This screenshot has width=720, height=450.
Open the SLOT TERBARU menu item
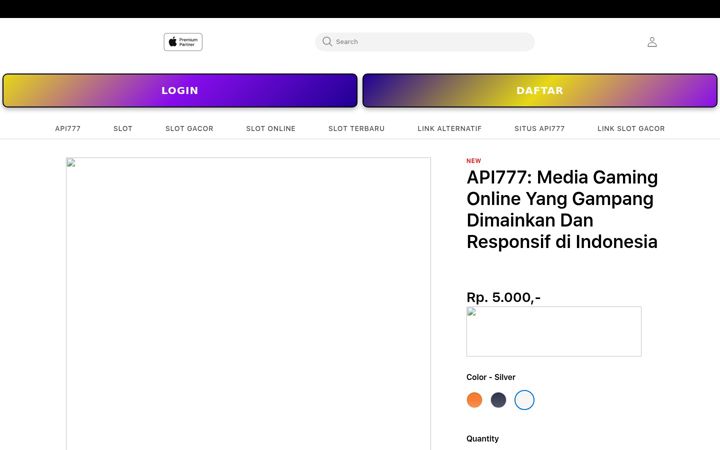pos(356,129)
